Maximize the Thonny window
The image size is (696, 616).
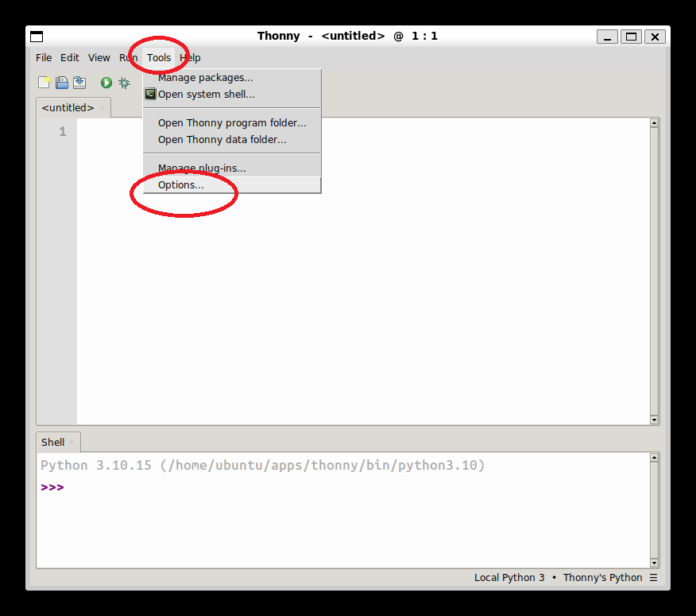coord(631,37)
